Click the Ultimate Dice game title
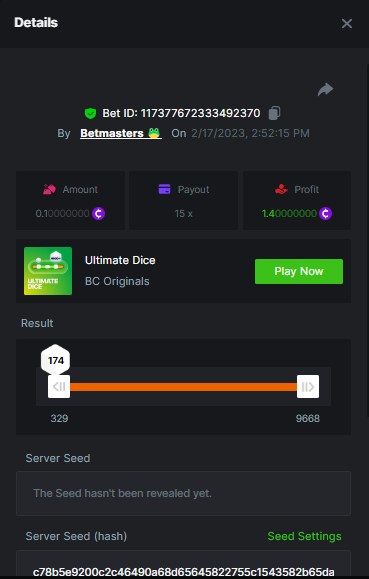The width and height of the screenshot is (369, 579). pos(120,260)
